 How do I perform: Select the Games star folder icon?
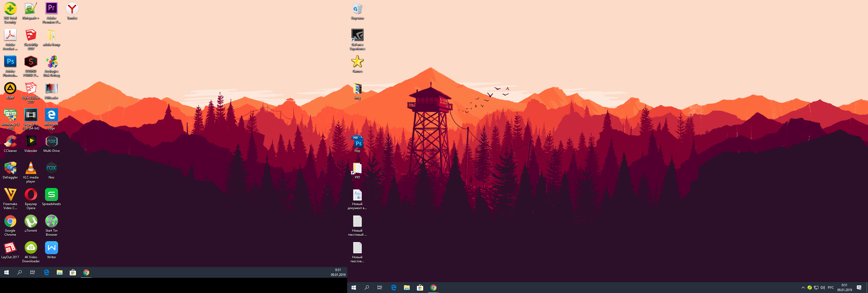point(357,64)
